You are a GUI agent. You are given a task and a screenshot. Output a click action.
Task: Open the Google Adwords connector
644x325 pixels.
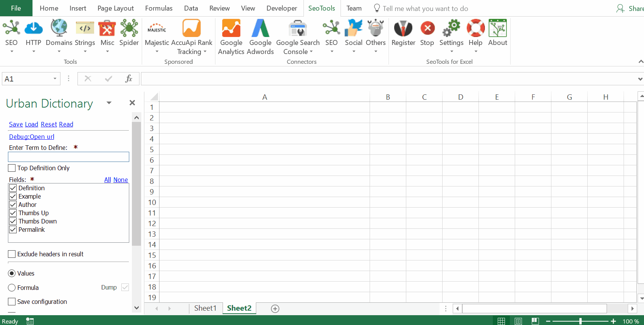tap(260, 28)
